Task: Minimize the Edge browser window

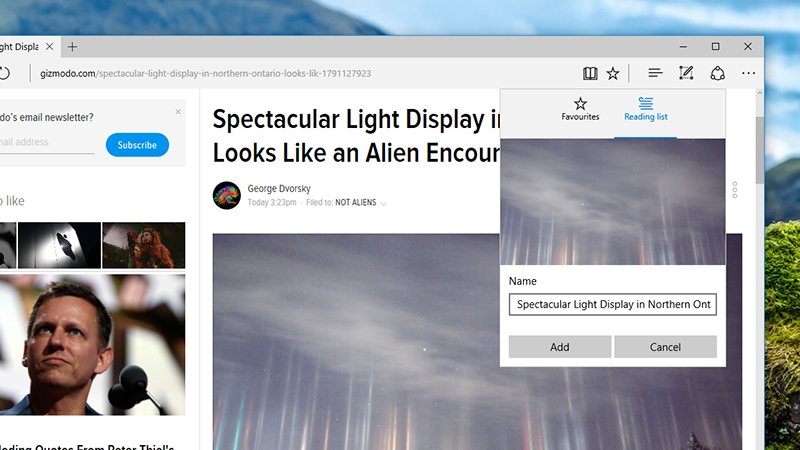Action: point(683,46)
